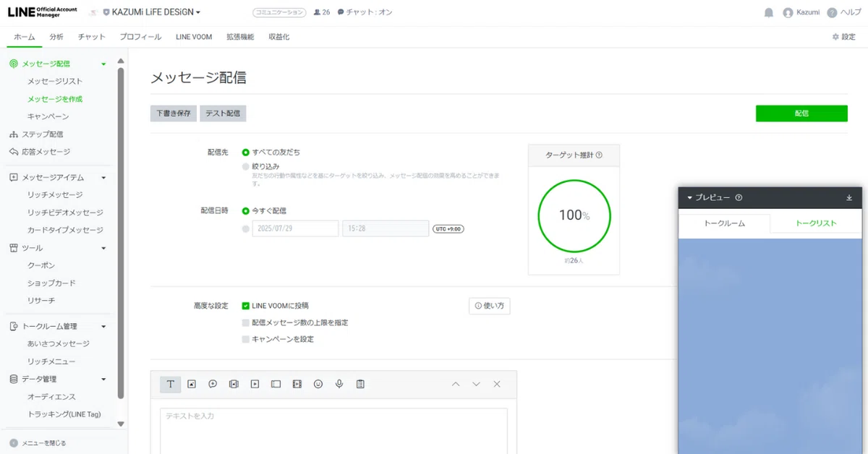Open the チャット tab
The height and width of the screenshot is (454, 868).
tap(92, 37)
